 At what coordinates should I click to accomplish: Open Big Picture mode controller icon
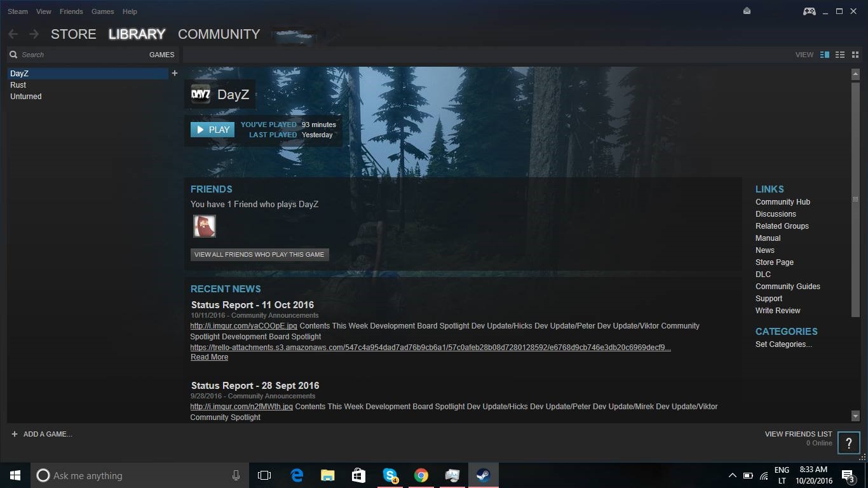[809, 11]
